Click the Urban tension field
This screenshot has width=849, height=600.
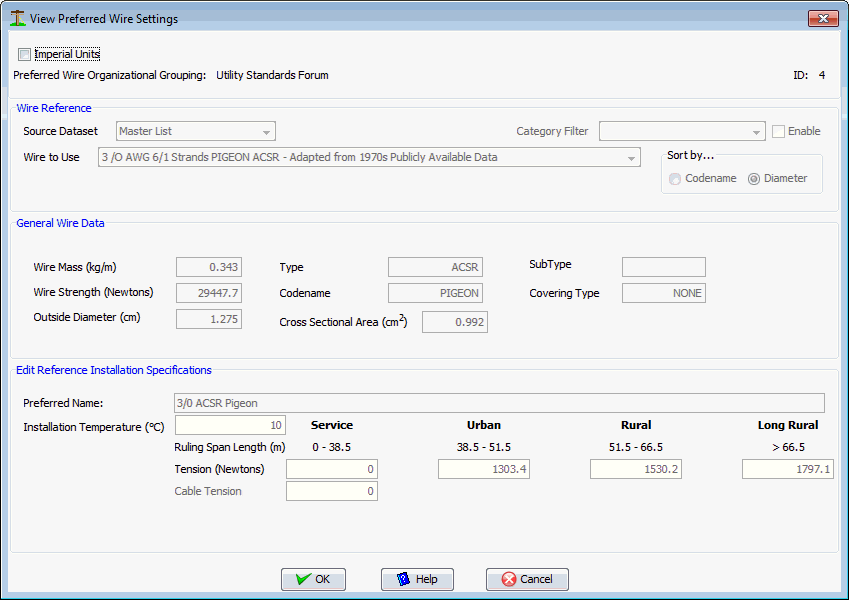484,469
